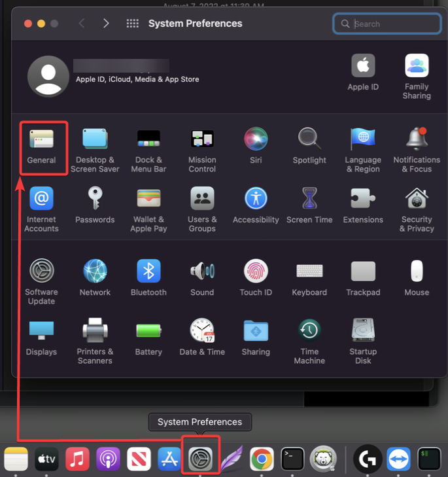448x477 pixels.
Task: Open the Terminal app in Dock
Action: point(292,459)
